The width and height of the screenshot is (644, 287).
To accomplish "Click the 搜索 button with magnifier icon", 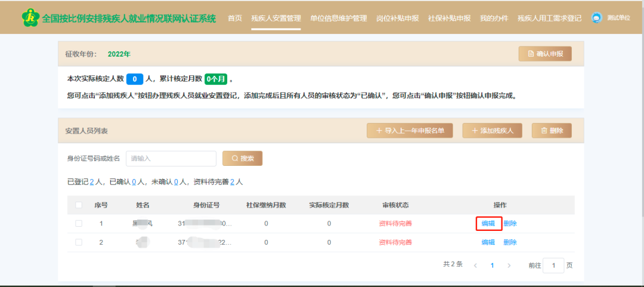I will [242, 158].
